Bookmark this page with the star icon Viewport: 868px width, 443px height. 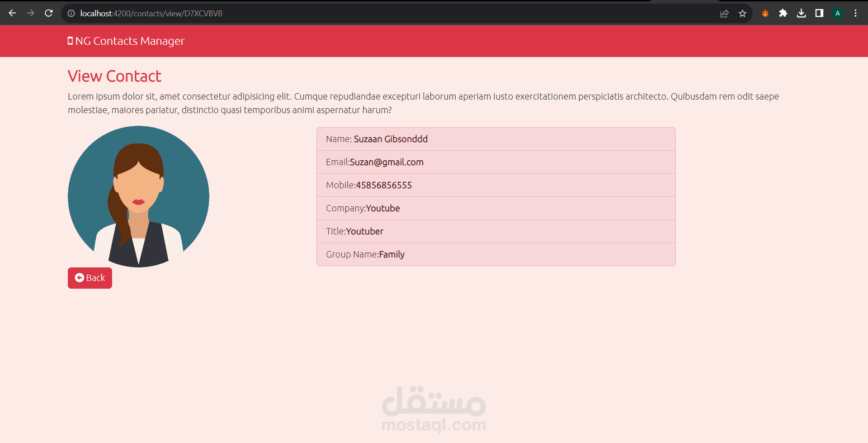point(742,14)
